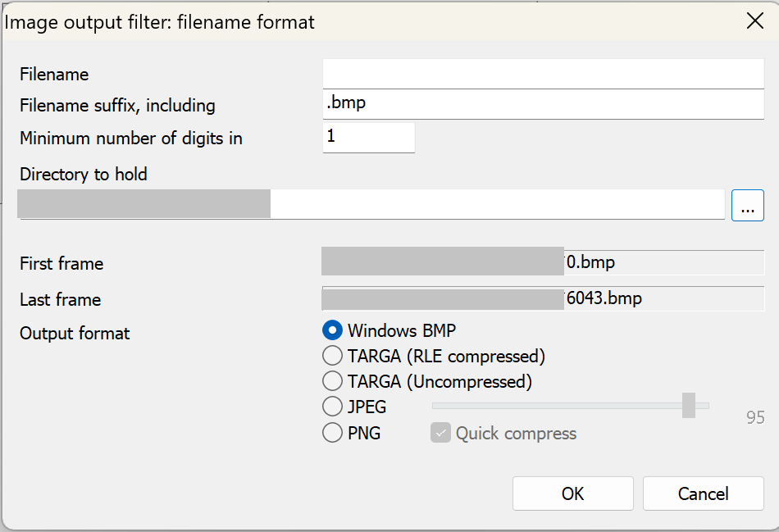Click the JPEG quality slider handle
The image size is (779, 532).
689,405
